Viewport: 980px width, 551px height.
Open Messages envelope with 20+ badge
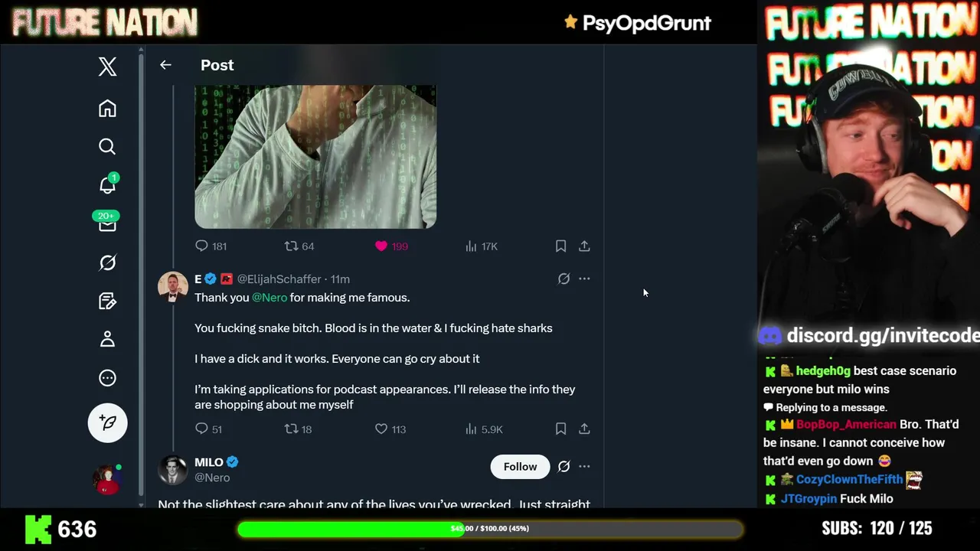point(107,222)
